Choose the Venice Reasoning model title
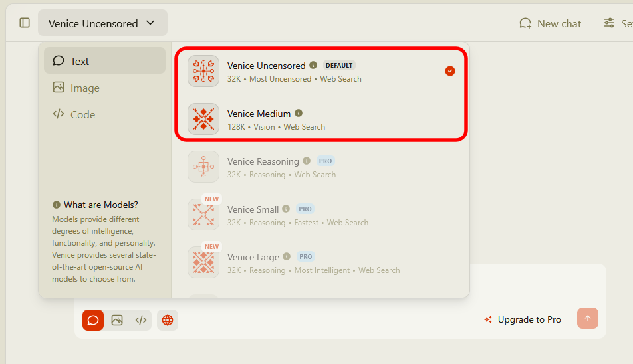The width and height of the screenshot is (633, 364). click(x=263, y=161)
